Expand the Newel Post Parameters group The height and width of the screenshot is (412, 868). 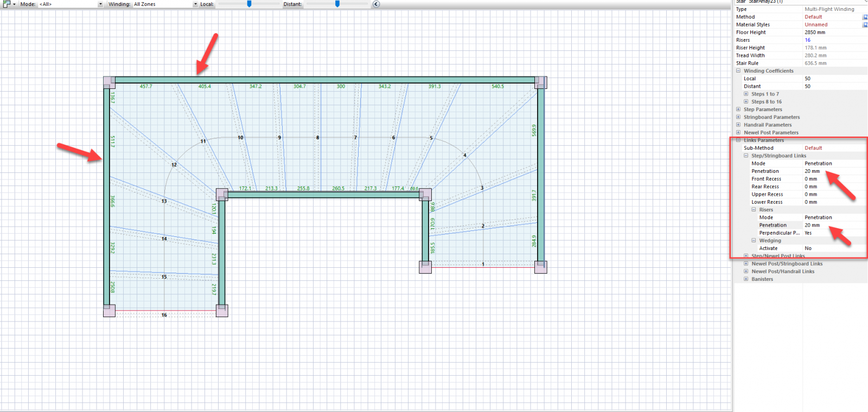pos(738,132)
